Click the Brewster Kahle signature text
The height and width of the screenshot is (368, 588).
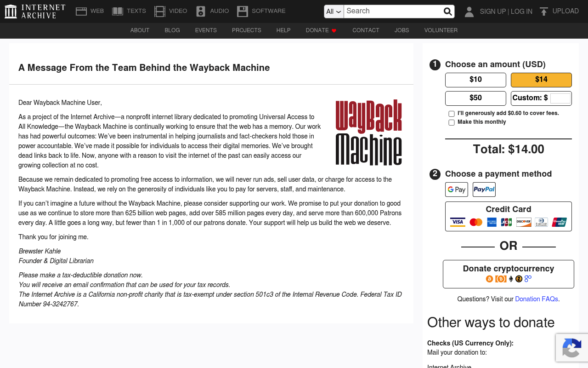coord(40,251)
